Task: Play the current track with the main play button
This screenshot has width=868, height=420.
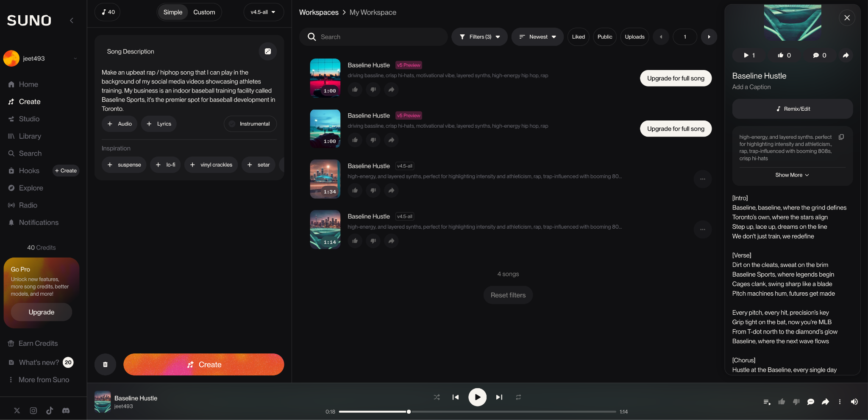Action: coord(478,398)
